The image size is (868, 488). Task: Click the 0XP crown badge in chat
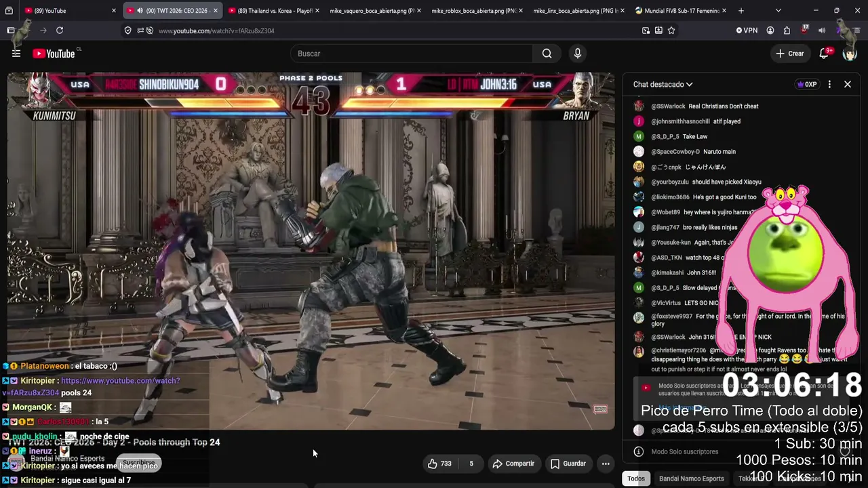pos(807,85)
